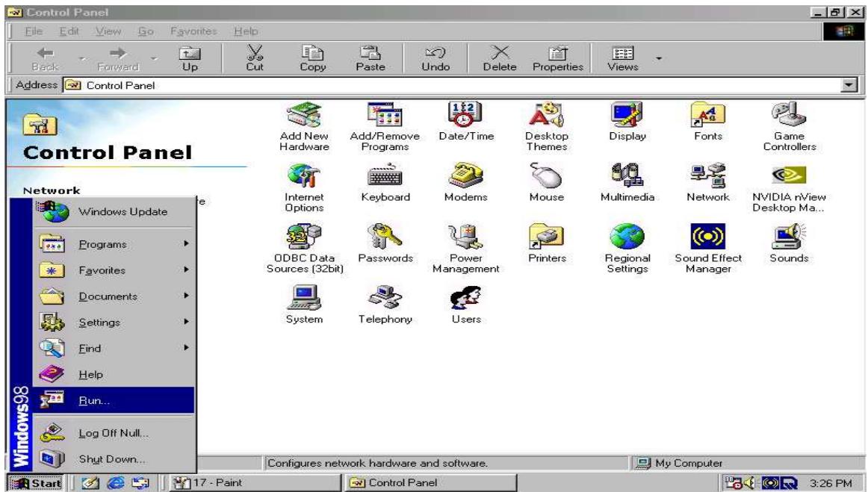Open Desktop Themes applet
Viewport: 868px width, 492px height.
point(546,127)
